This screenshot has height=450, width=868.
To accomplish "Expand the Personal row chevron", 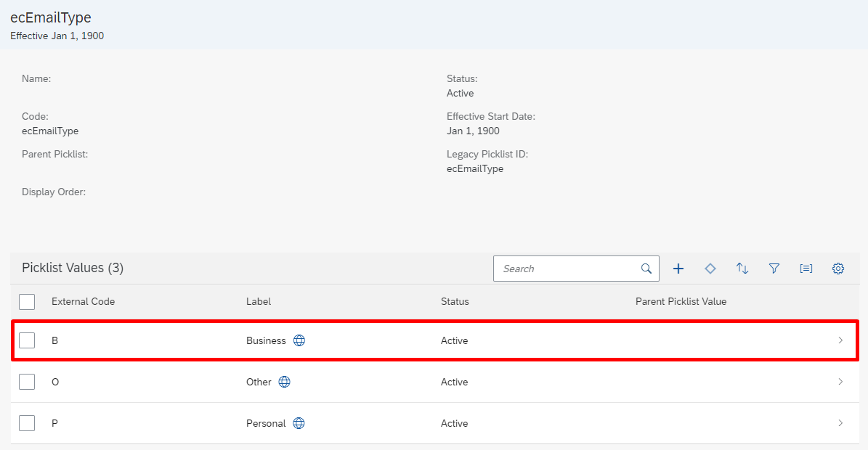I will point(840,422).
